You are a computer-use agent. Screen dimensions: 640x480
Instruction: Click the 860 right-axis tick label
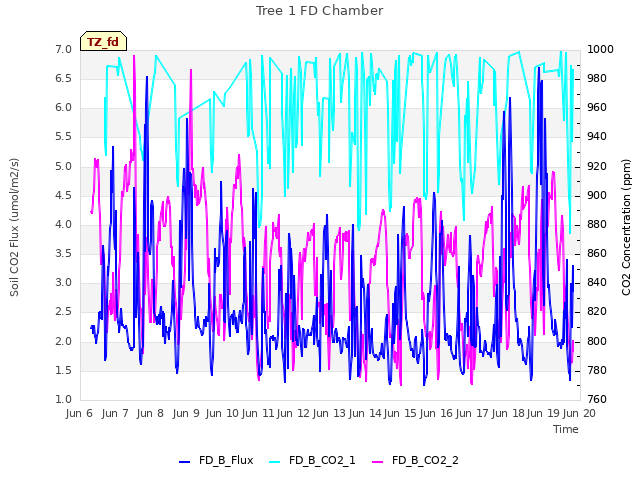(597, 253)
